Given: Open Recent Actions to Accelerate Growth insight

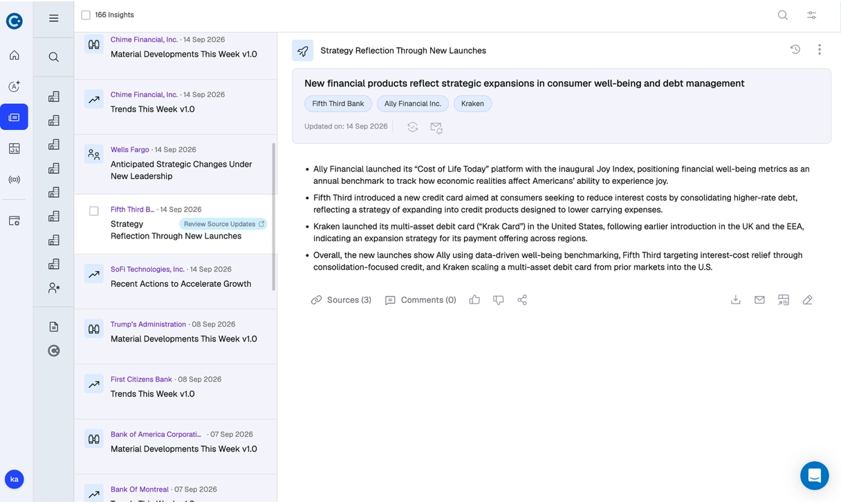Looking at the screenshot, I should click(x=181, y=284).
